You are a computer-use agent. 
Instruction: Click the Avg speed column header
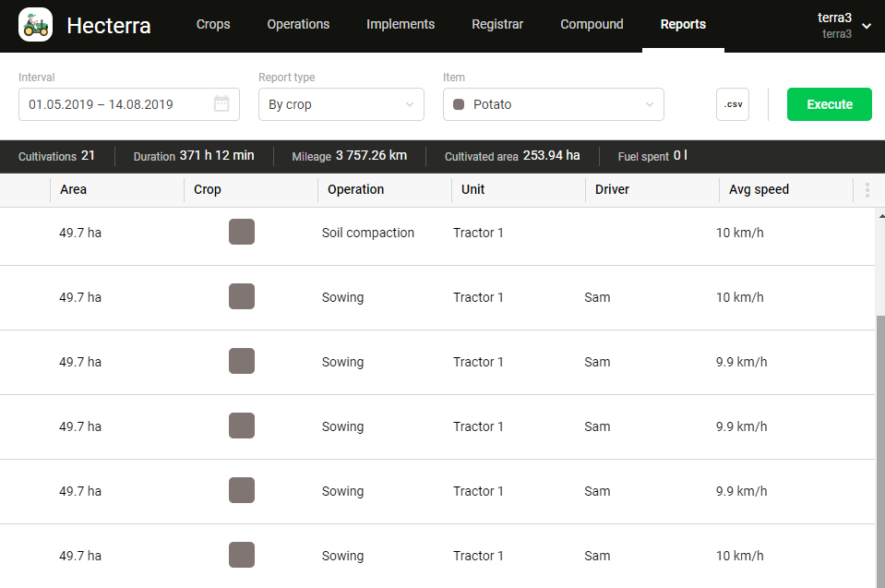[x=759, y=189]
